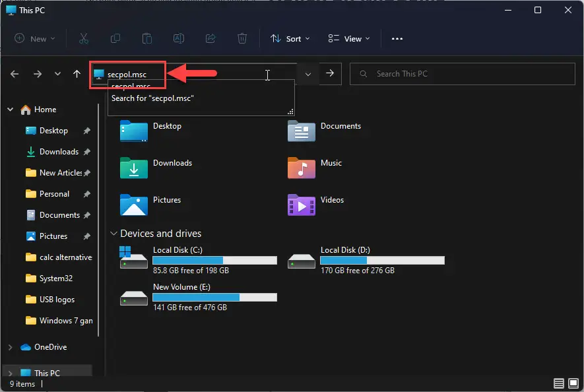
Task: Click the Go arrow beside address bar
Action: tap(330, 73)
